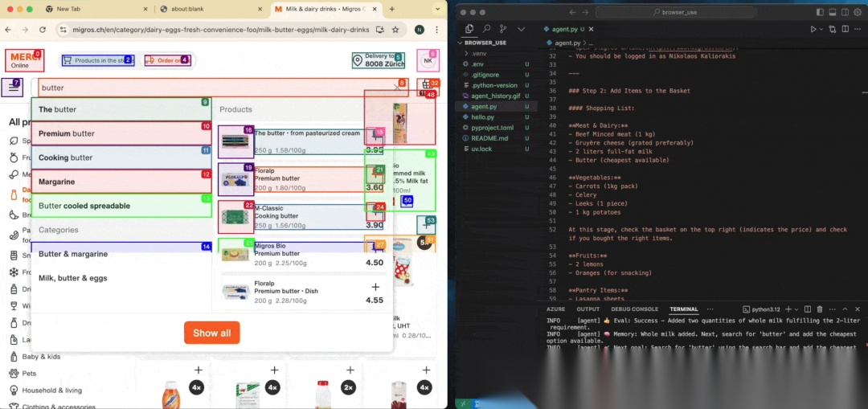Screen dimensions: 868x409
Task: Close the agent.py editor tab
Action: tap(591, 29)
